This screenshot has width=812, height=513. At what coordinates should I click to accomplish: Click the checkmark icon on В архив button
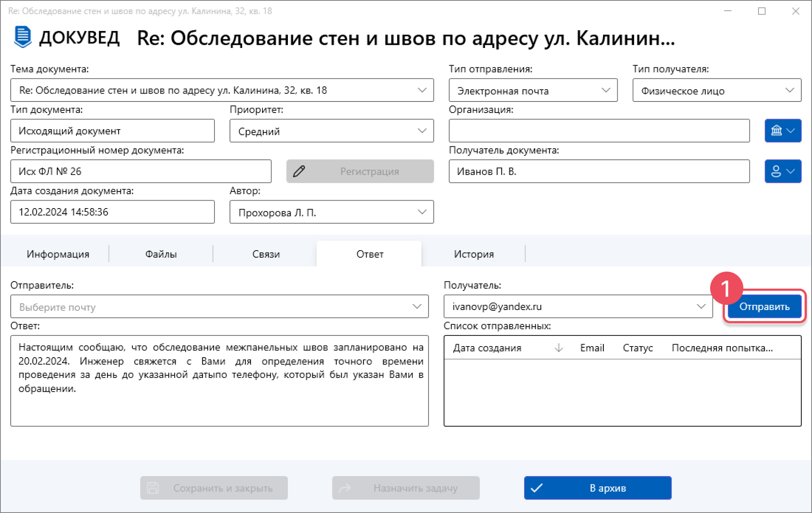tap(536, 488)
